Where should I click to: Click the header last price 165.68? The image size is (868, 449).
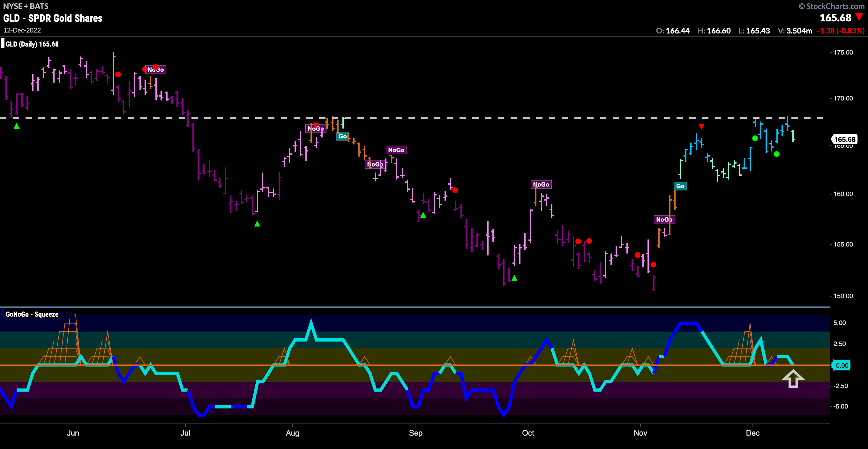835,18
